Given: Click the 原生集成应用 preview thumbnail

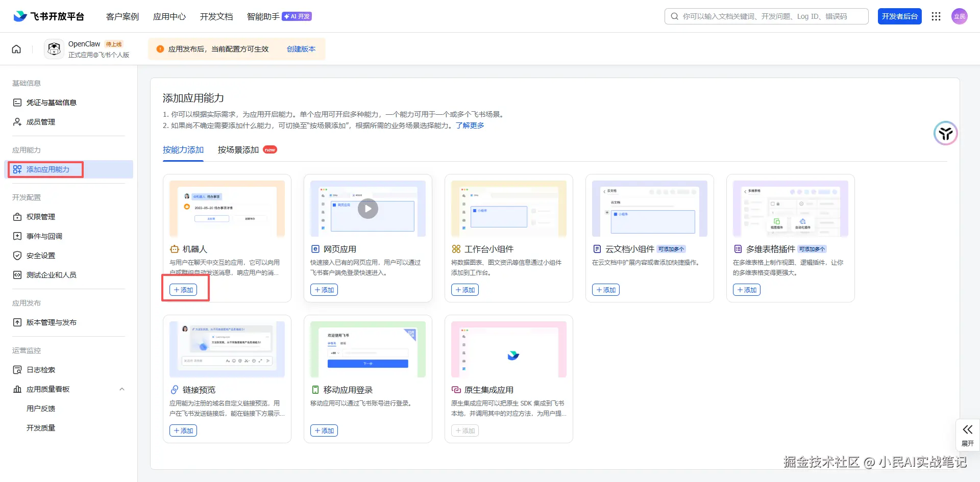Looking at the screenshot, I should [x=509, y=349].
